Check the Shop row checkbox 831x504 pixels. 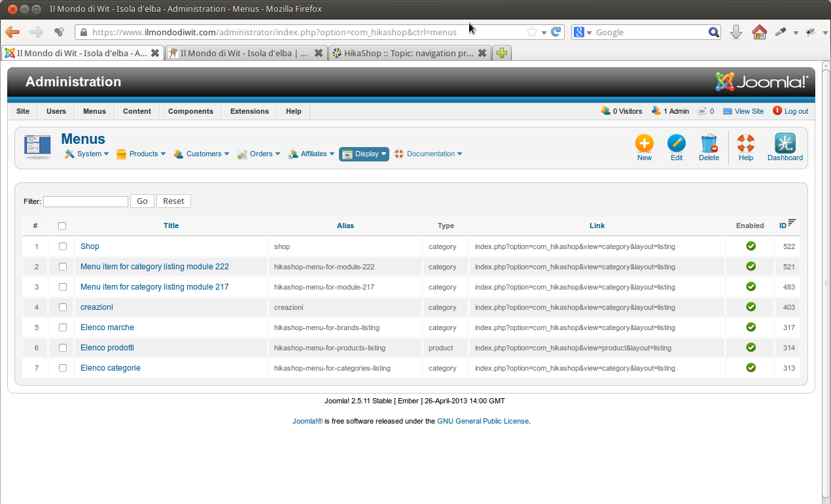63,246
